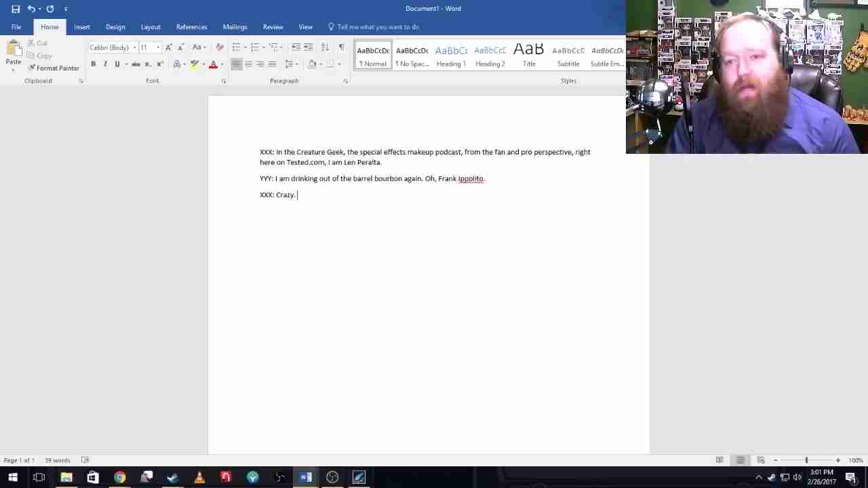
Task: Toggle subscript formatting
Action: coord(149,64)
